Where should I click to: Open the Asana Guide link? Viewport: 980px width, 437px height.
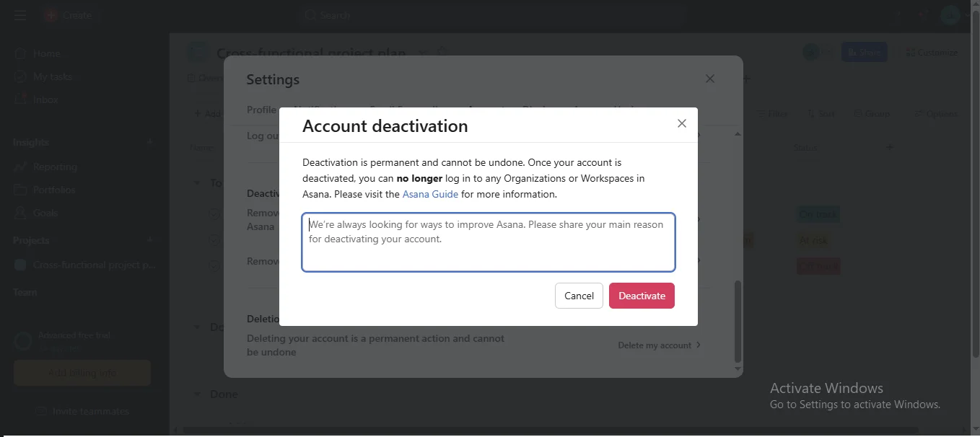coord(430,194)
